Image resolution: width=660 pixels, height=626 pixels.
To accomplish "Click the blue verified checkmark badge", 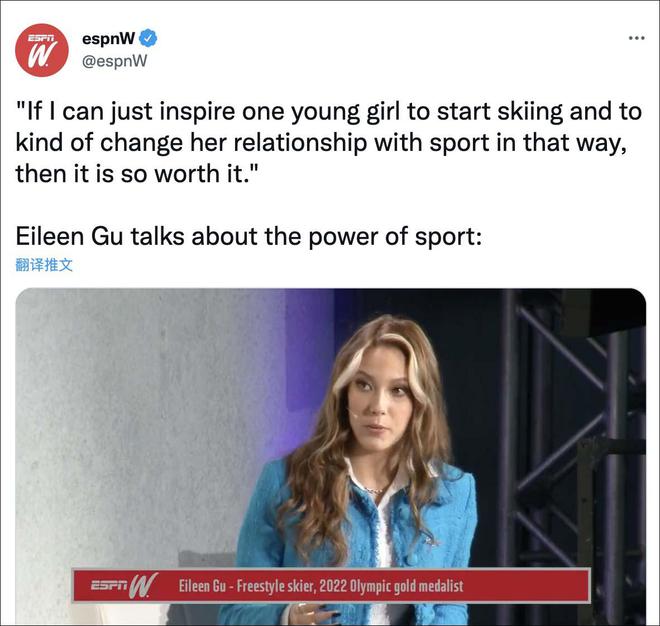I will [148, 38].
